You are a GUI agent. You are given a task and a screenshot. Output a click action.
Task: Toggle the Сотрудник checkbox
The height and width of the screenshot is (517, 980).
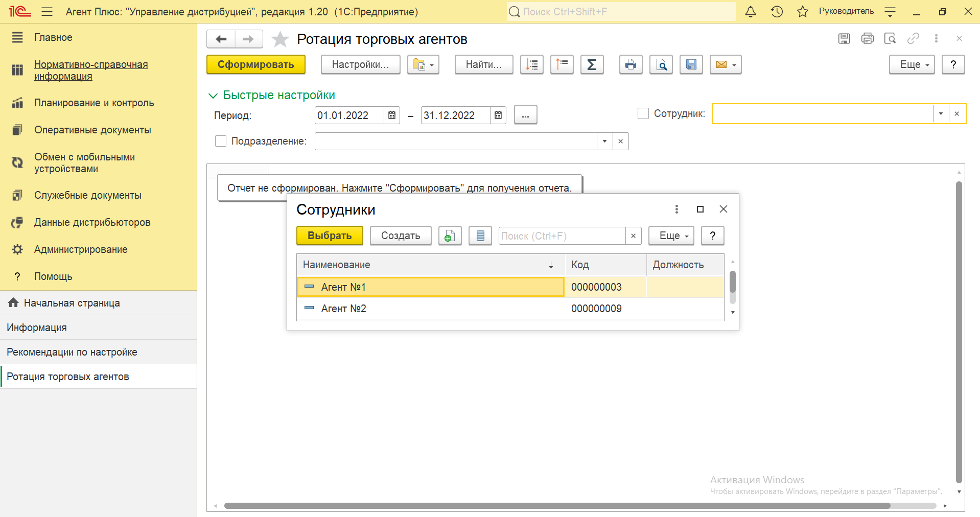643,113
